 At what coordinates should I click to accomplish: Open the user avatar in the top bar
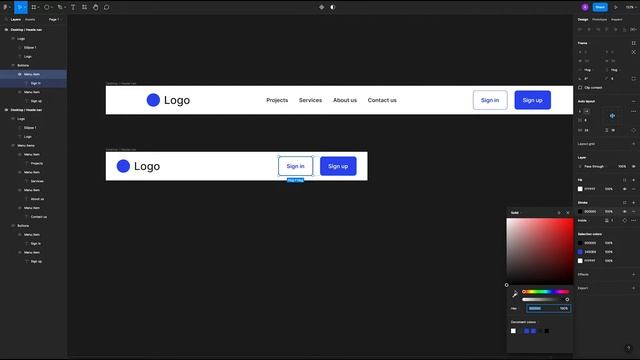tap(585, 7)
